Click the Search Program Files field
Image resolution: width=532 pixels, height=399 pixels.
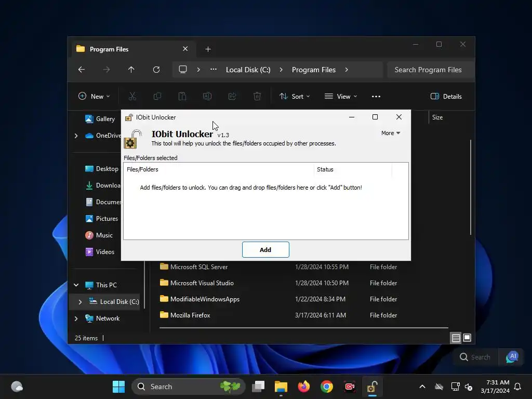pyautogui.click(x=430, y=70)
